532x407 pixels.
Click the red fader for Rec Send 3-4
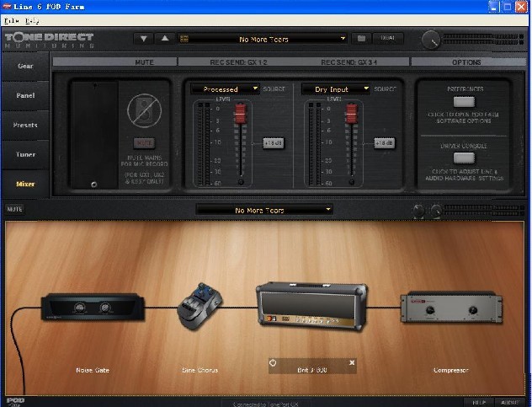351,114
